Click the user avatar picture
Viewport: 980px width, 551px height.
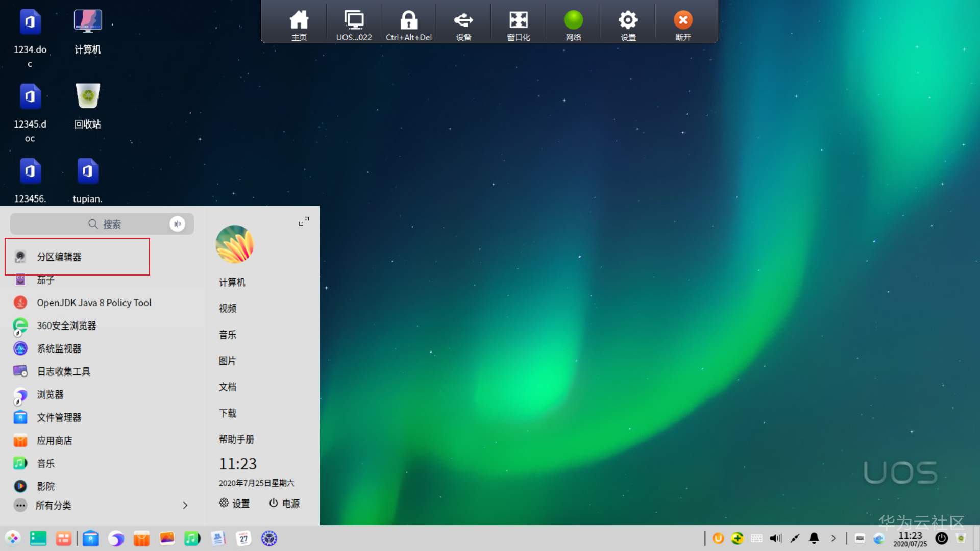tap(235, 244)
